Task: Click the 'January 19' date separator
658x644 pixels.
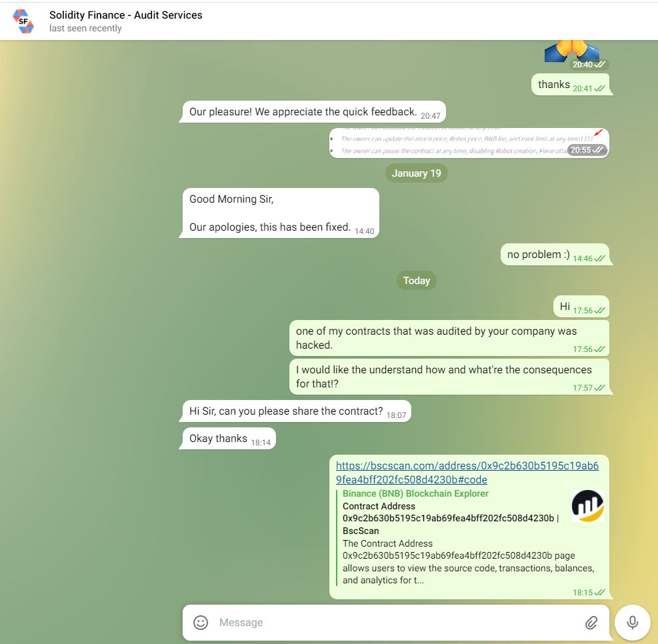Action: coord(416,173)
